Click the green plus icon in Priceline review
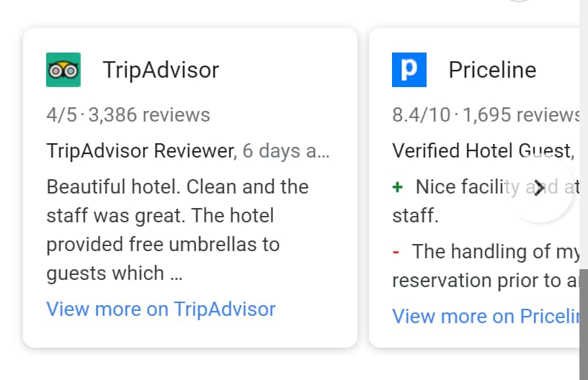Screen dimensions: 588x380 pos(397,187)
